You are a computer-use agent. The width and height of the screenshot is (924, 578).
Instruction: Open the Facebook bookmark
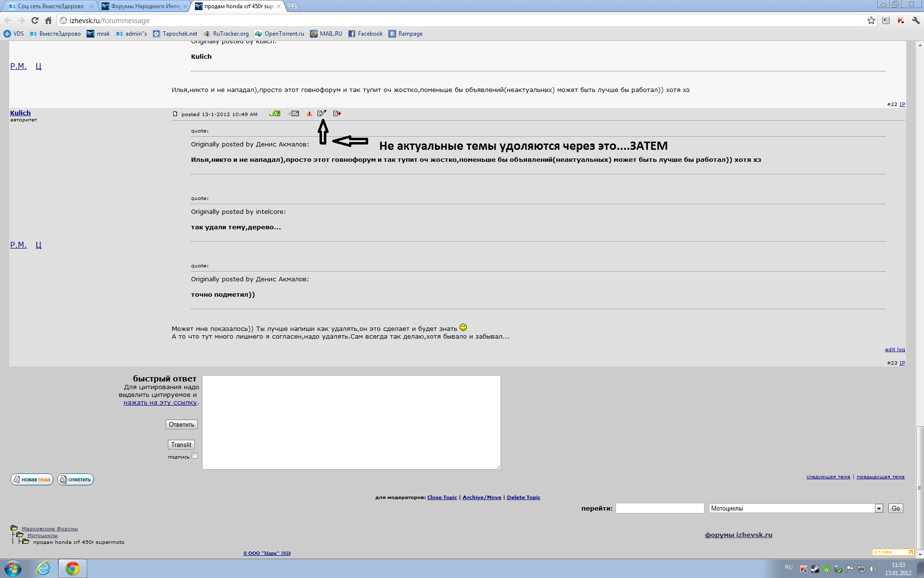coord(365,34)
